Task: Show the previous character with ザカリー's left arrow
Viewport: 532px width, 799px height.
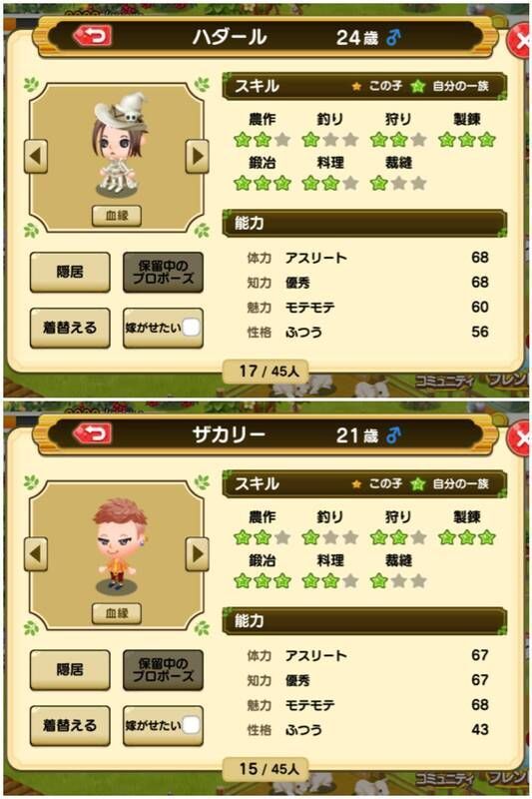Action: [x=36, y=554]
